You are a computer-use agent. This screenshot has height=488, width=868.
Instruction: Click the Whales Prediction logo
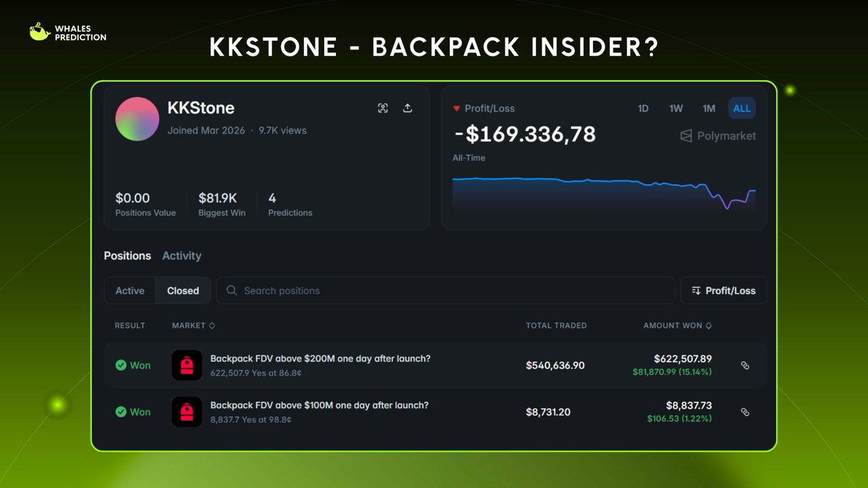coord(67,33)
